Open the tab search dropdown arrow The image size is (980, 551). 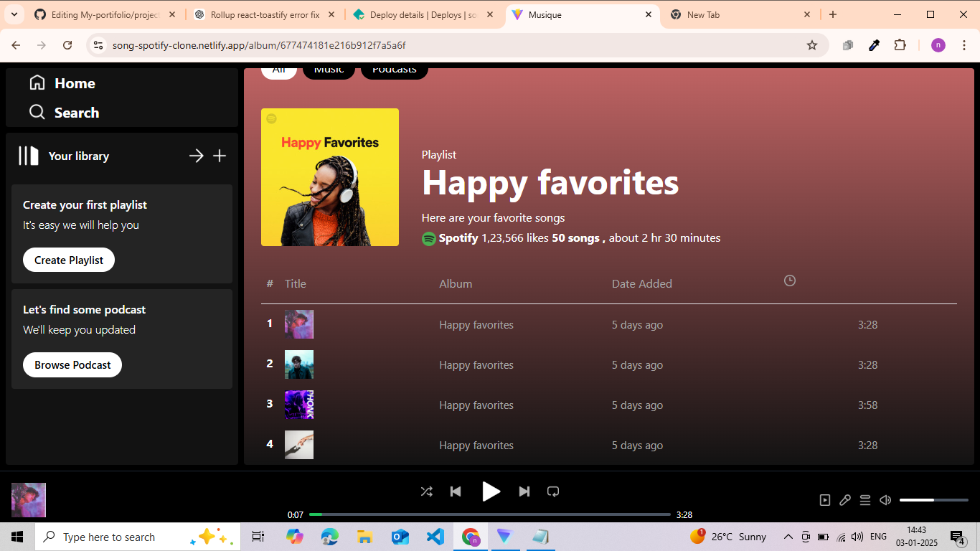[x=14, y=14]
